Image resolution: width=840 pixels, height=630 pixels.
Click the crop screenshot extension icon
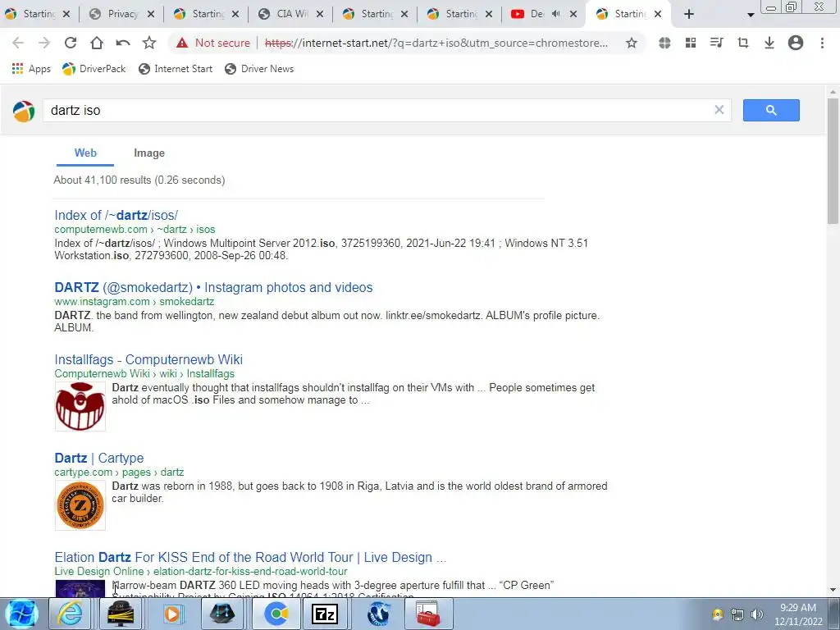coord(743,43)
